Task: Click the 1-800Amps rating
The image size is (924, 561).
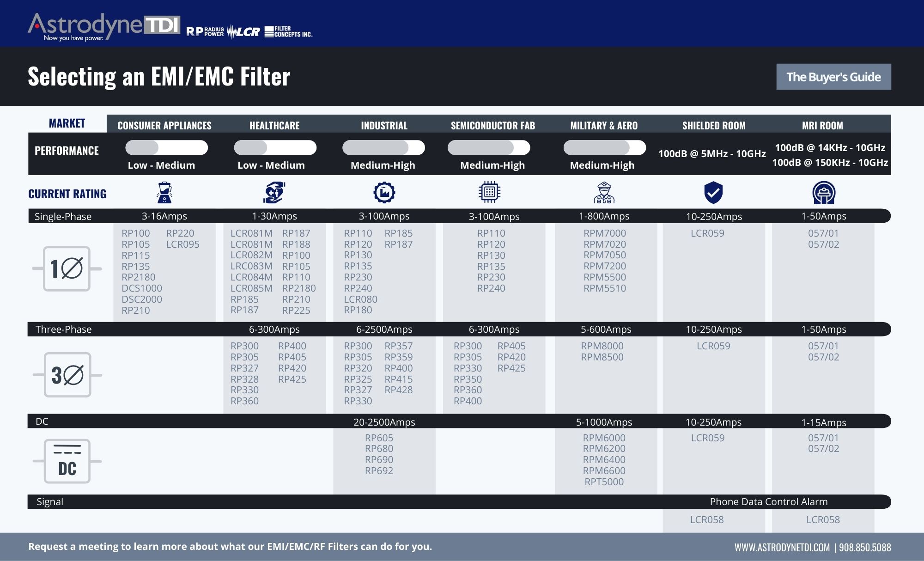Action: [604, 216]
